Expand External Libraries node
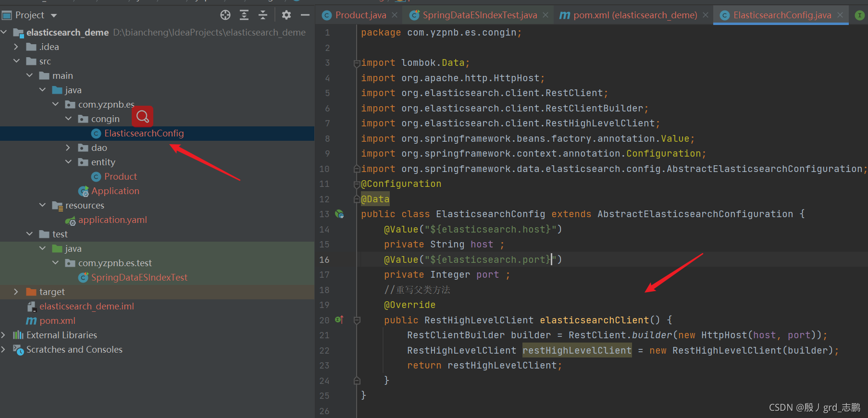The height and width of the screenshot is (418, 868). click(x=3, y=335)
